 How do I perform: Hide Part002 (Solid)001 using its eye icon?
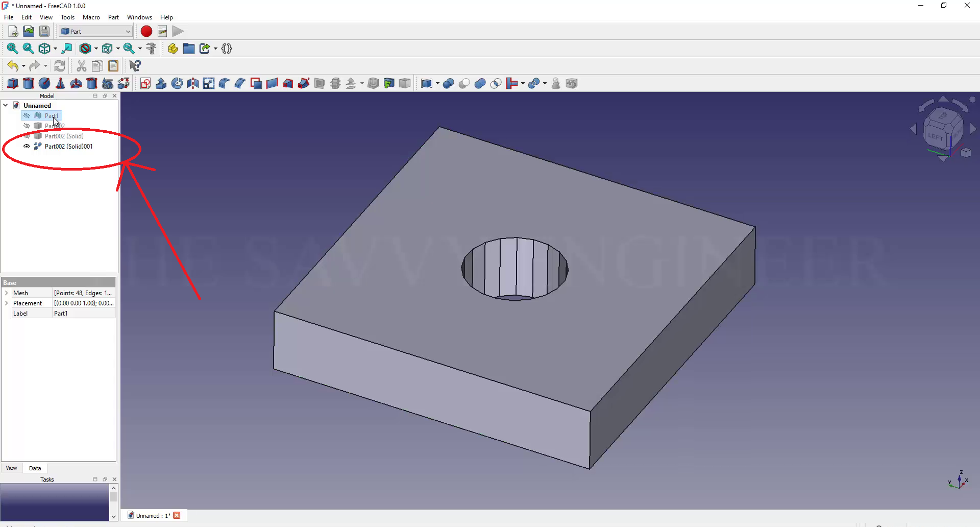(x=27, y=147)
